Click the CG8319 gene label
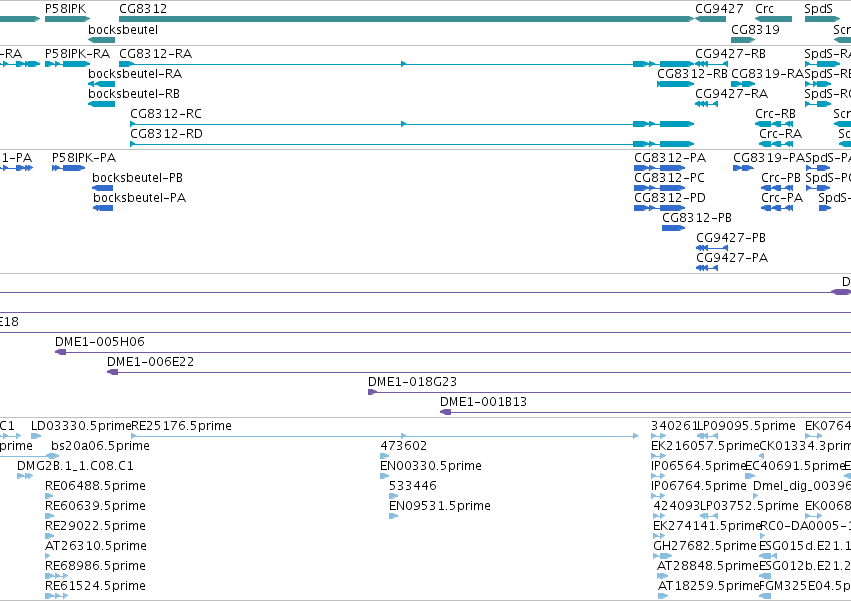The width and height of the screenshot is (851, 601). (x=755, y=29)
